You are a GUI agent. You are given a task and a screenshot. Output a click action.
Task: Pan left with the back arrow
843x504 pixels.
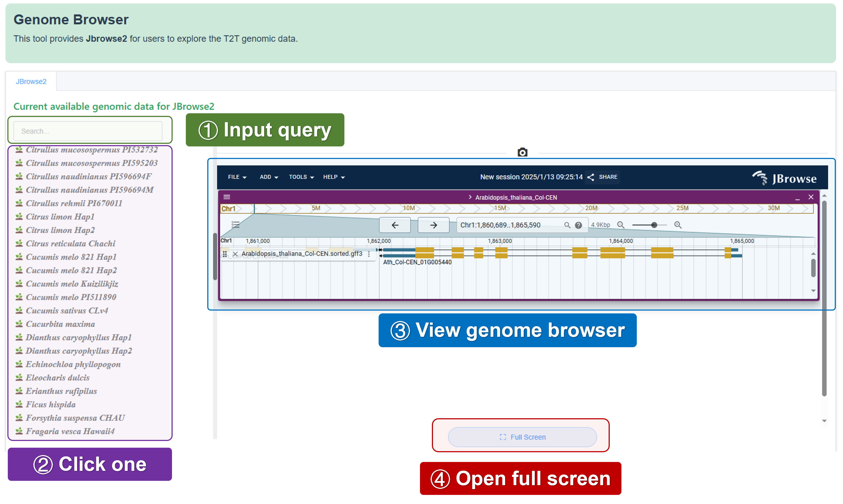395,225
